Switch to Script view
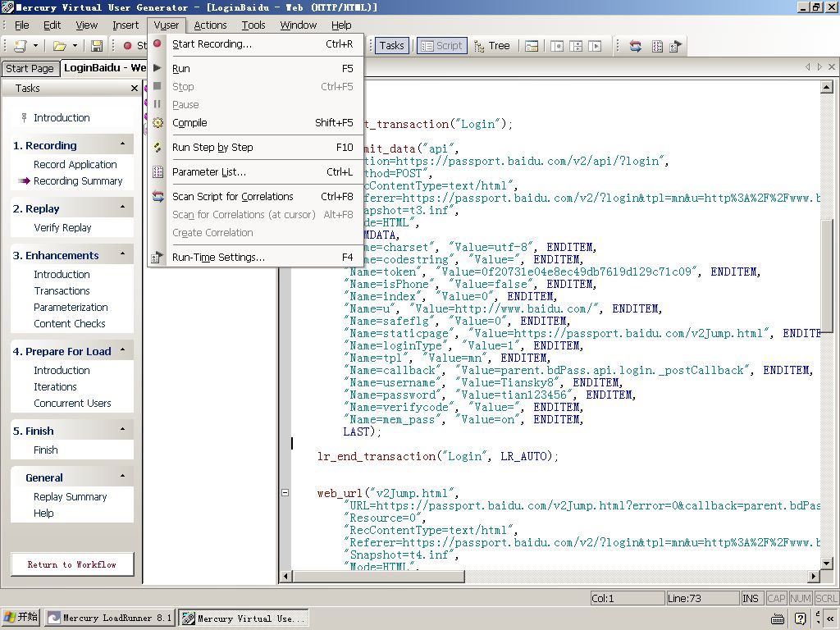 pyautogui.click(x=442, y=46)
